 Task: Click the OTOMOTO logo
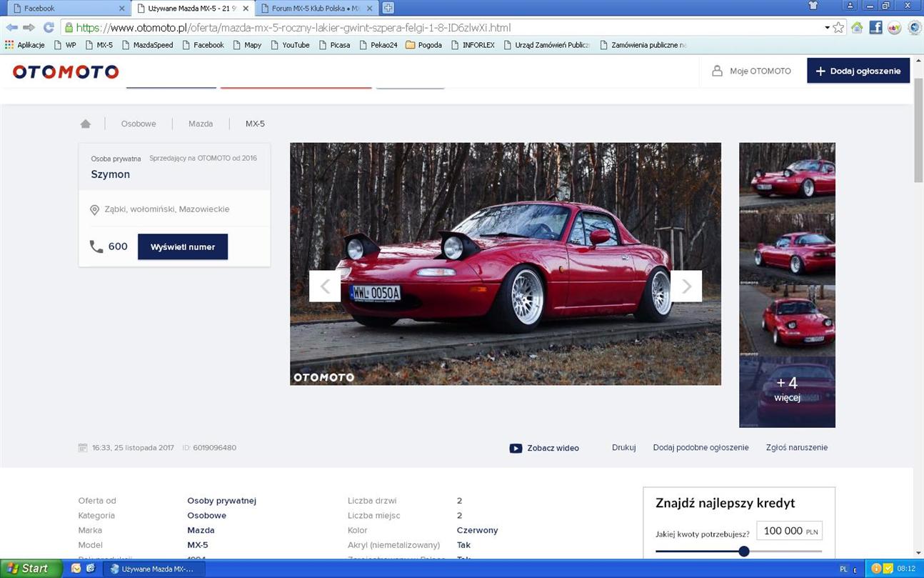(x=66, y=71)
